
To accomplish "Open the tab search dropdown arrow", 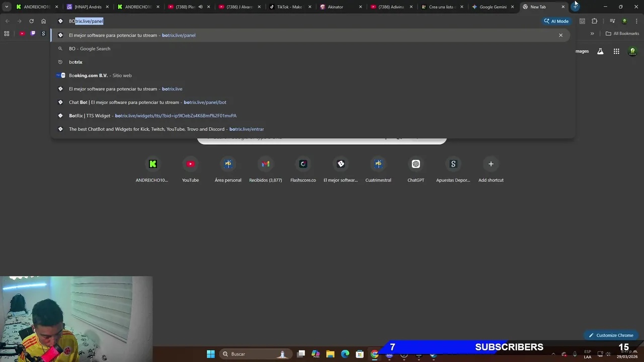I will coord(7,7).
